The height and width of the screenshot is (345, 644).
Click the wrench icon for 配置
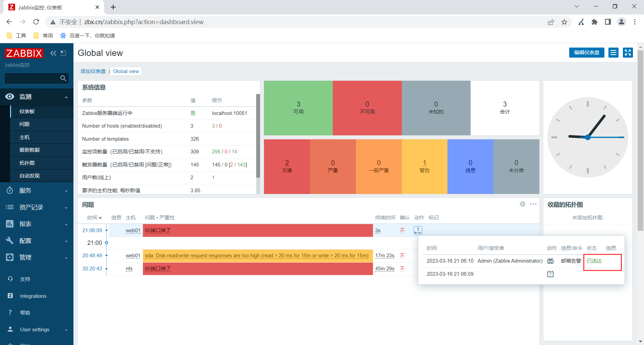click(10, 240)
